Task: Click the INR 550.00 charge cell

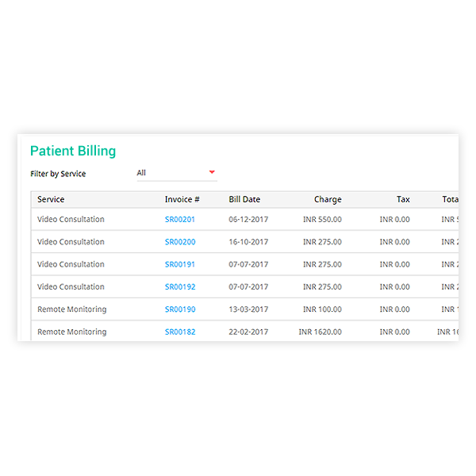Action: click(x=322, y=220)
